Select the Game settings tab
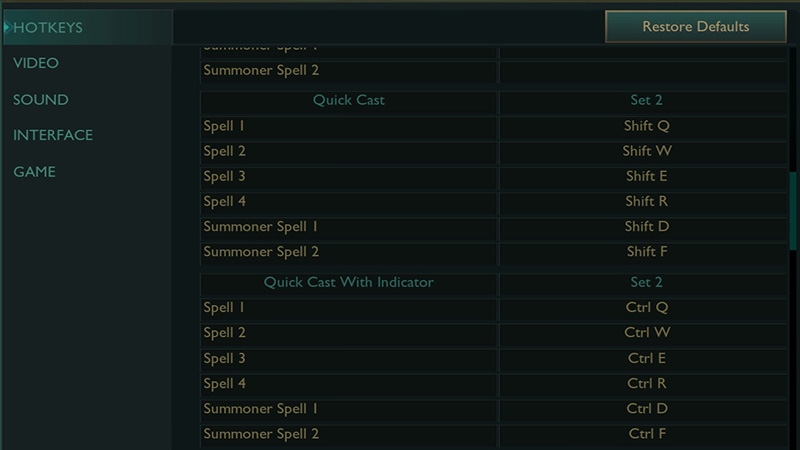This screenshot has width=800, height=450. click(34, 172)
